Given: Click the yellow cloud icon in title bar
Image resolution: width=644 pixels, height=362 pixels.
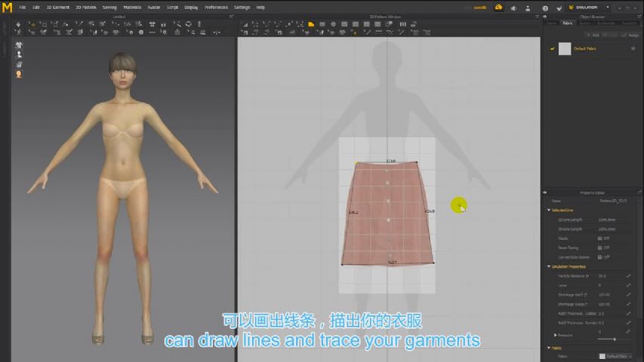Looking at the screenshot, I should coord(498,8).
